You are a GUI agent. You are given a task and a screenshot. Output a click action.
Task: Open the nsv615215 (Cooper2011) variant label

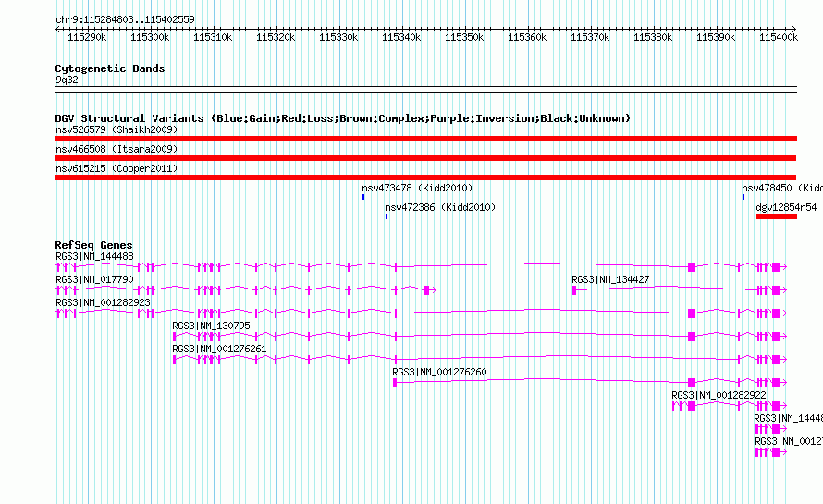point(117,168)
